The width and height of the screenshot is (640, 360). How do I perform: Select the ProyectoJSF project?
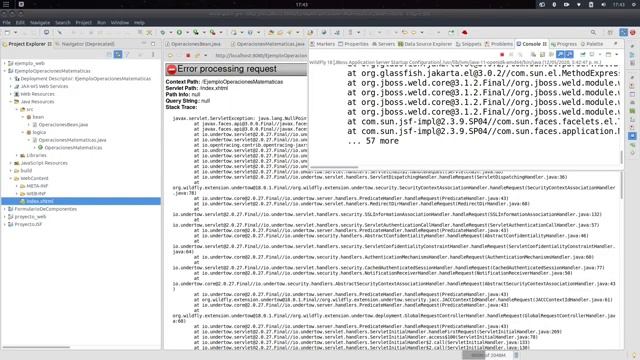tap(25, 224)
